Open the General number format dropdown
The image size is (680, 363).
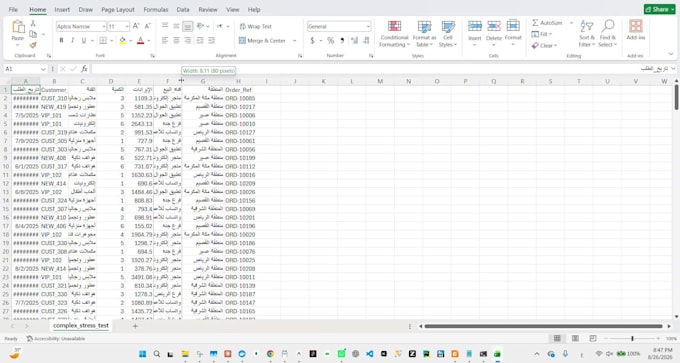tap(368, 26)
